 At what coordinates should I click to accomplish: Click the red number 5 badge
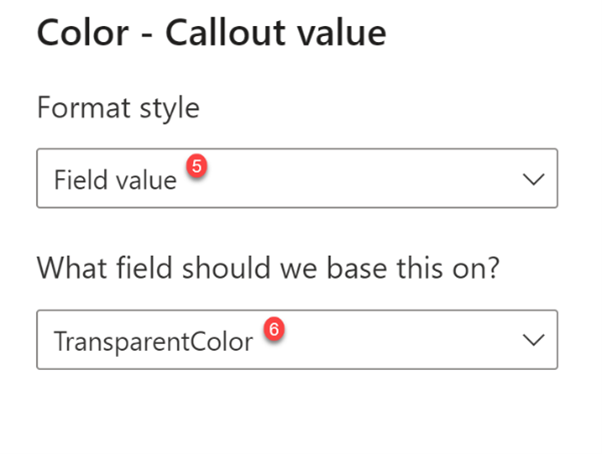197,168
